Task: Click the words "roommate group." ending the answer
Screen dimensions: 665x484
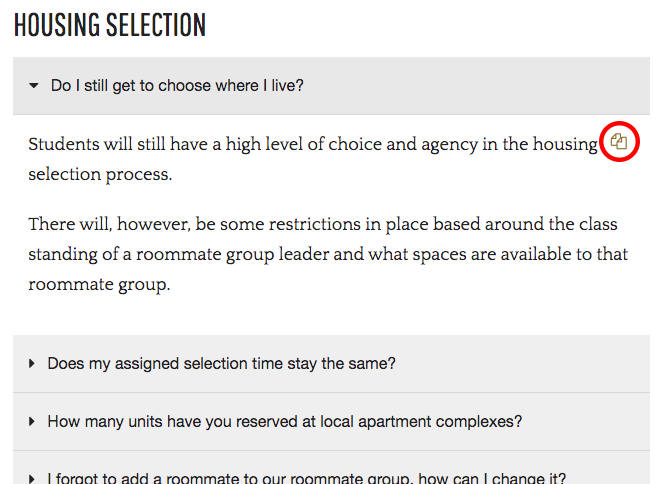Action: point(99,284)
